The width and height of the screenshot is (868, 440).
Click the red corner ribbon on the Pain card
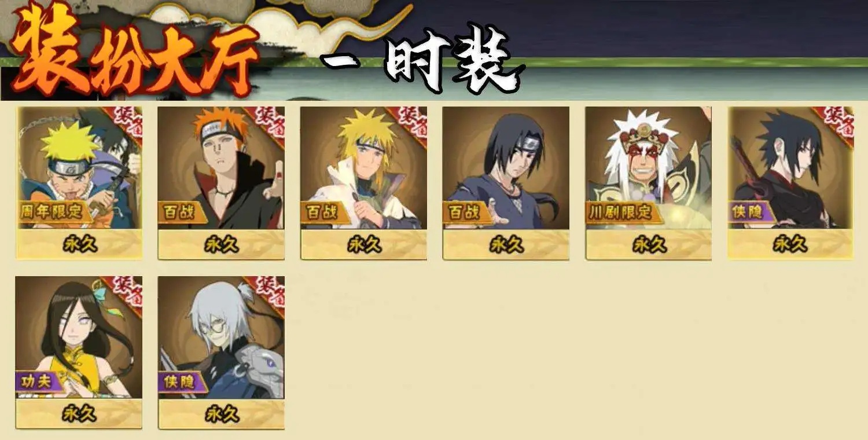[266, 123]
